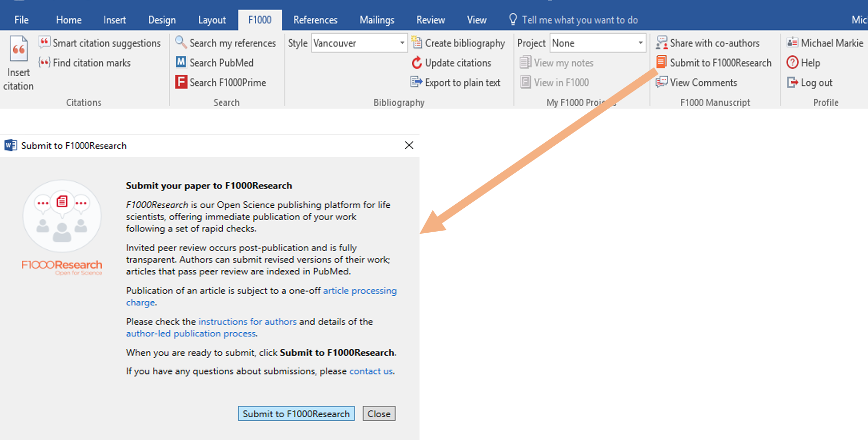Click the View Comments icon
The image size is (868, 440).
click(x=662, y=82)
